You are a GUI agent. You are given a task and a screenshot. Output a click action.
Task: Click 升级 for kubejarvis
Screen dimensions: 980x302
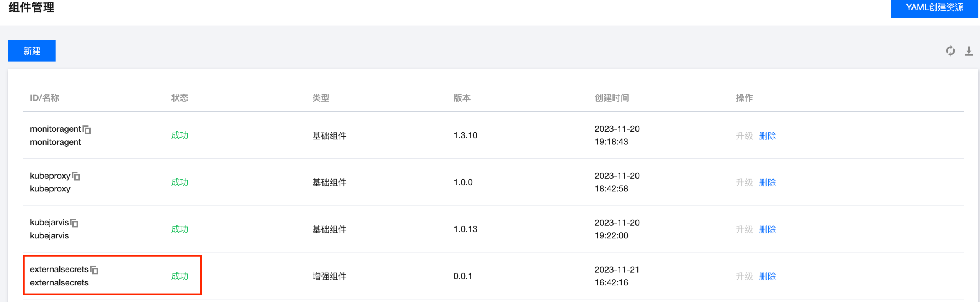(744, 230)
